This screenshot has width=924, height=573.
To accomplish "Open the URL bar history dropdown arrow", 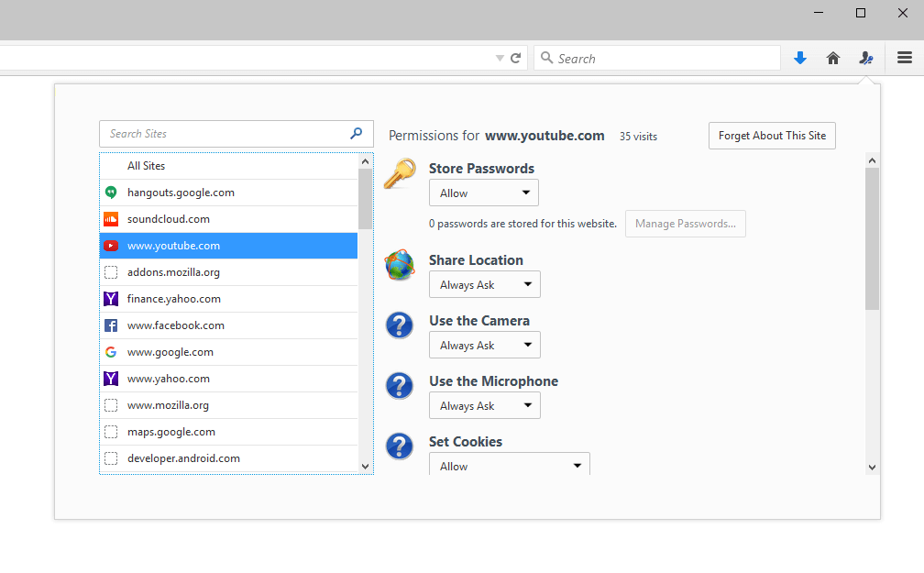I will click(500, 59).
